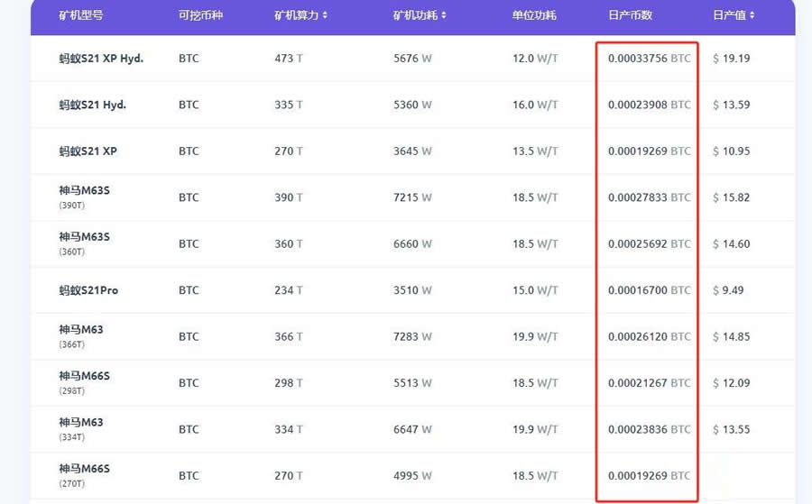Open the 神马M66S (298T) miner entry

tap(85, 383)
